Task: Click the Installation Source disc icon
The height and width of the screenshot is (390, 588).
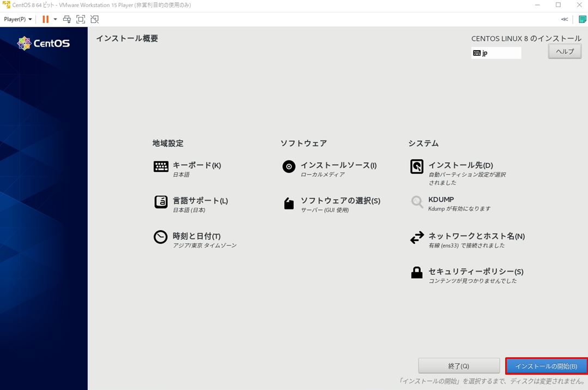Action: click(x=289, y=166)
